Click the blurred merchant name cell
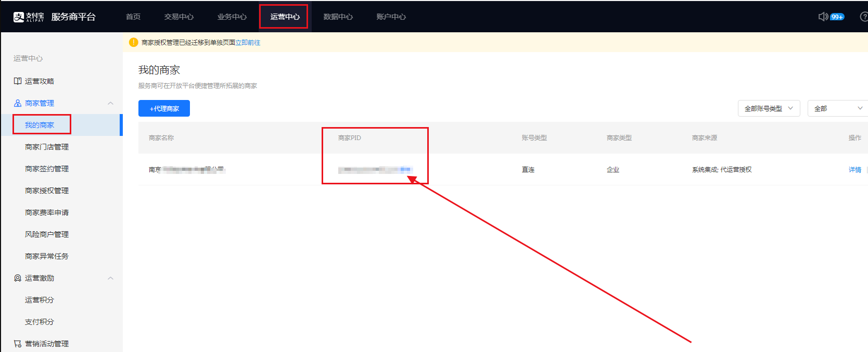868x352 pixels. [186, 170]
